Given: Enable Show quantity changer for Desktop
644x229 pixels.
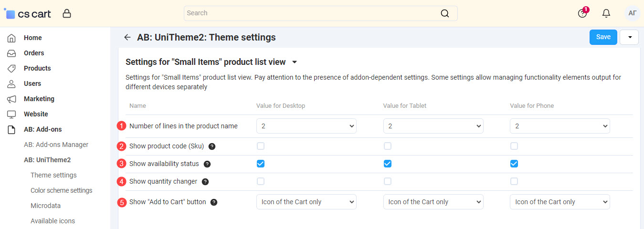Looking at the screenshot, I should coord(261,181).
